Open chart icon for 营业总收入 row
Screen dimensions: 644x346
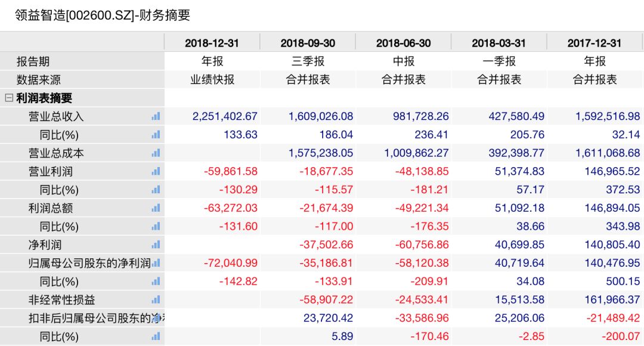(x=156, y=116)
